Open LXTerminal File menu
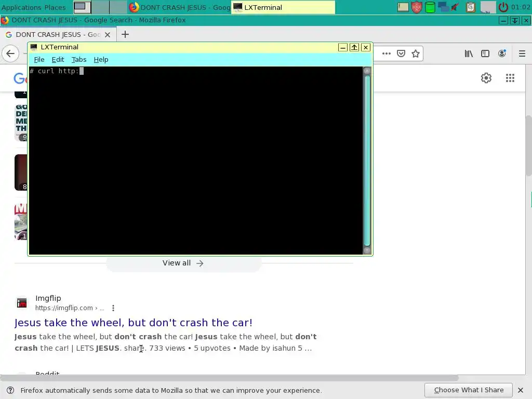 coord(39,59)
